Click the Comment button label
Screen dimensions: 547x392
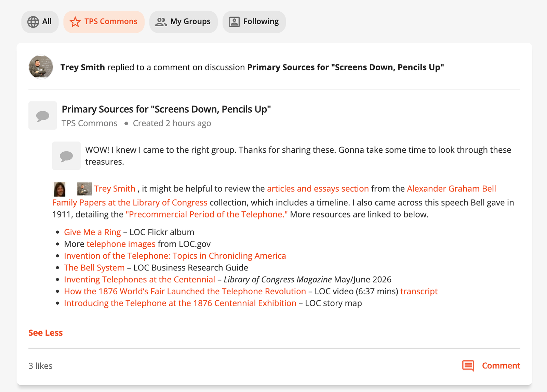point(501,366)
